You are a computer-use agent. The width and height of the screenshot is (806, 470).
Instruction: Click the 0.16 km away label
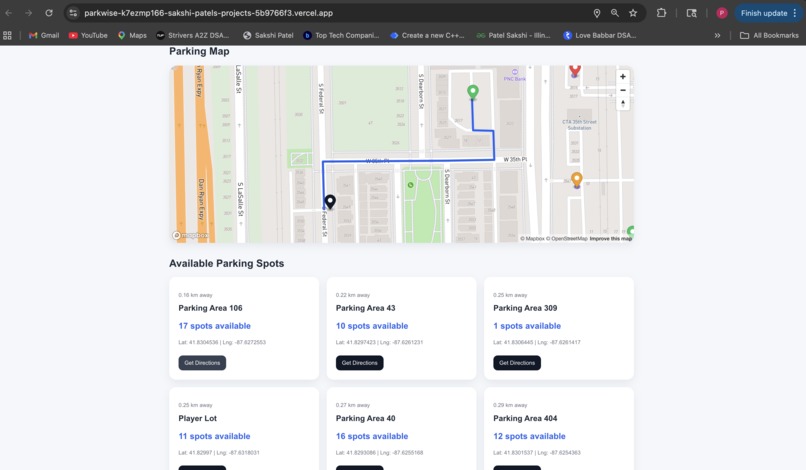[x=195, y=295]
